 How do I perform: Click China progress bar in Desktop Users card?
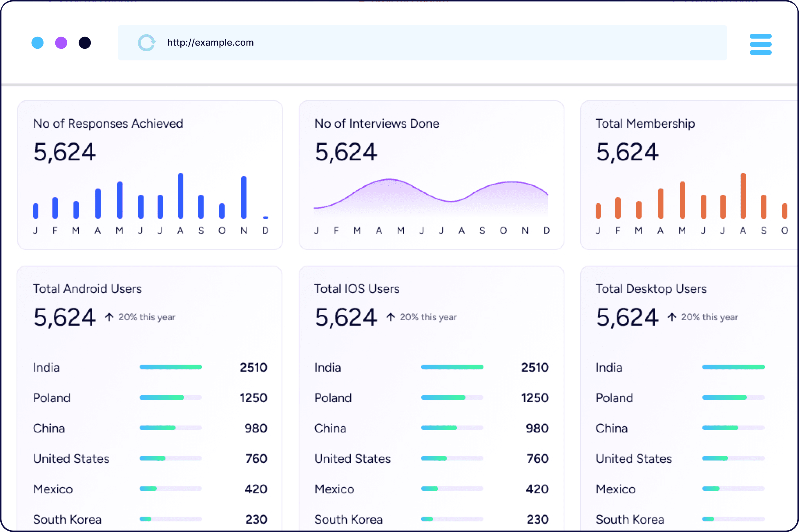point(733,428)
